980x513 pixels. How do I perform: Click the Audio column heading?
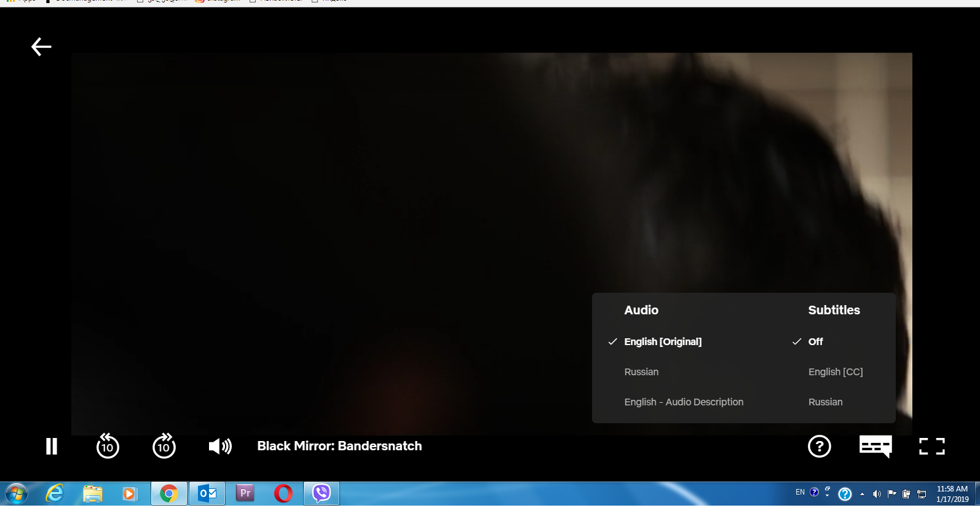coord(641,310)
